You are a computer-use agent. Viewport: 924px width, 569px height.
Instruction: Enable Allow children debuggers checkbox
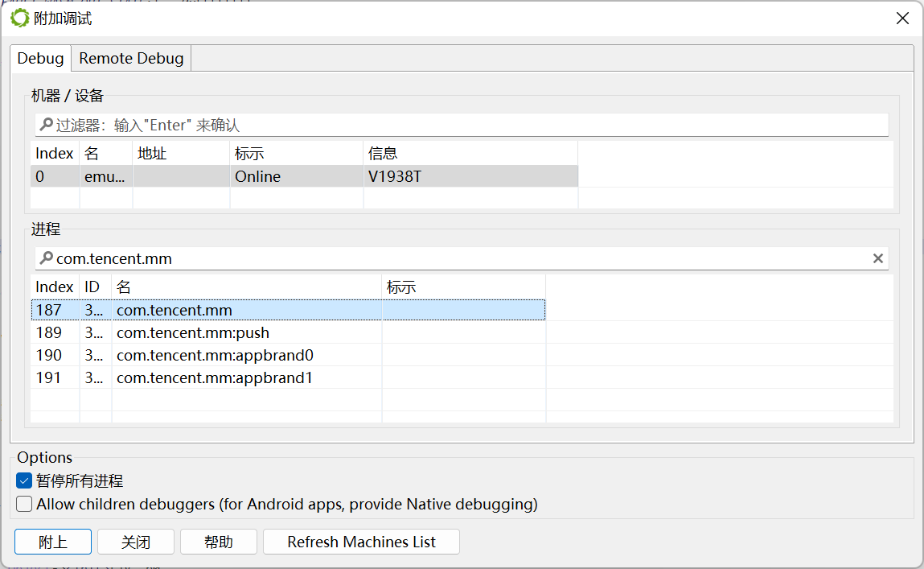(x=24, y=504)
